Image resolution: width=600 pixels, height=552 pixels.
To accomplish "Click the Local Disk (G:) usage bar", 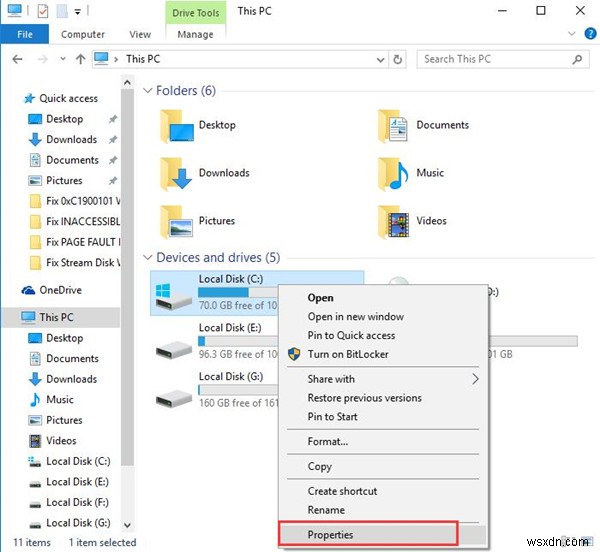I will click(238, 389).
